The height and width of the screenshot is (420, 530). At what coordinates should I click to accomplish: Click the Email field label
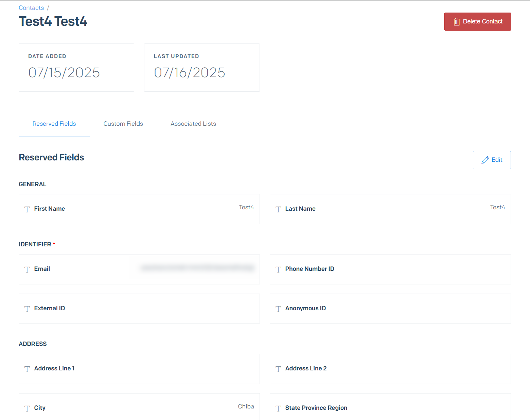[42, 269]
